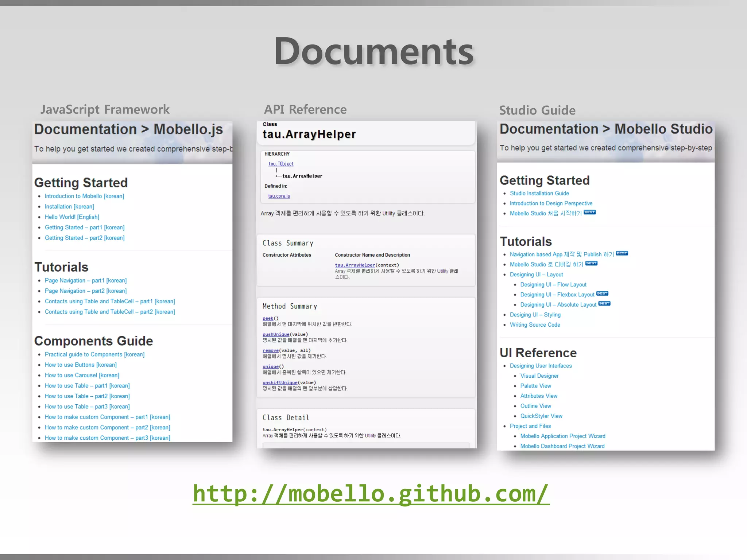Click the peek() method link
747x560 pixels.
268,318
